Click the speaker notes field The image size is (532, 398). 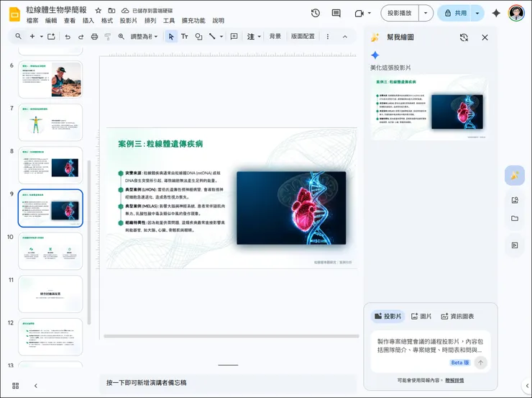(x=228, y=383)
